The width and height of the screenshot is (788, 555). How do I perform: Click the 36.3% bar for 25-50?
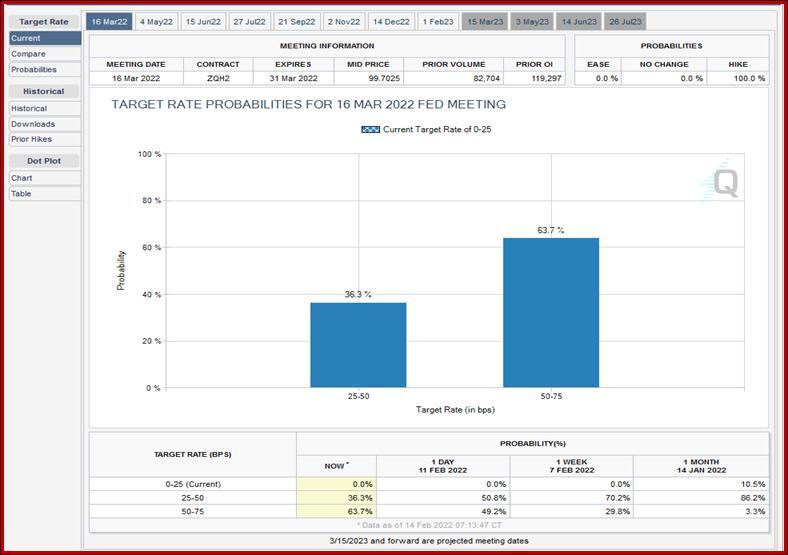click(358, 345)
